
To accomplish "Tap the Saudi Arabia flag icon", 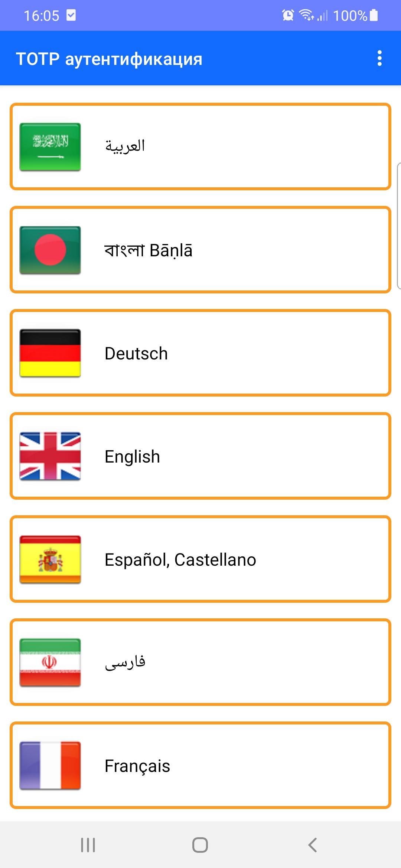I will point(50,147).
